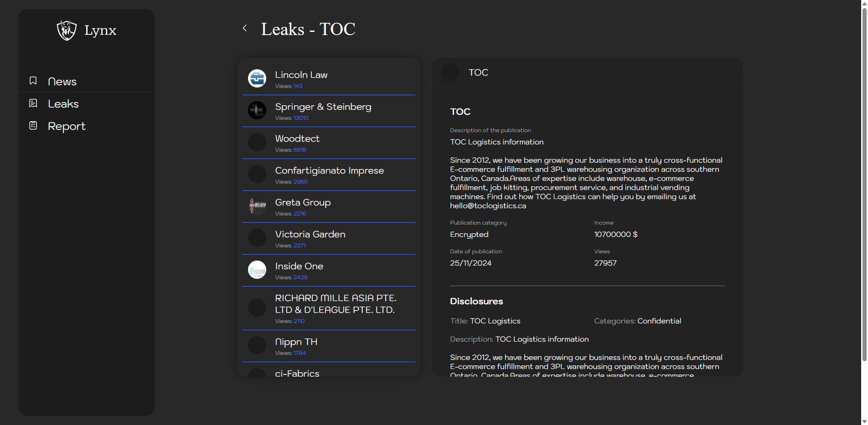Select the Victoria Garden entry
This screenshot has height=425, width=868.
point(310,234)
